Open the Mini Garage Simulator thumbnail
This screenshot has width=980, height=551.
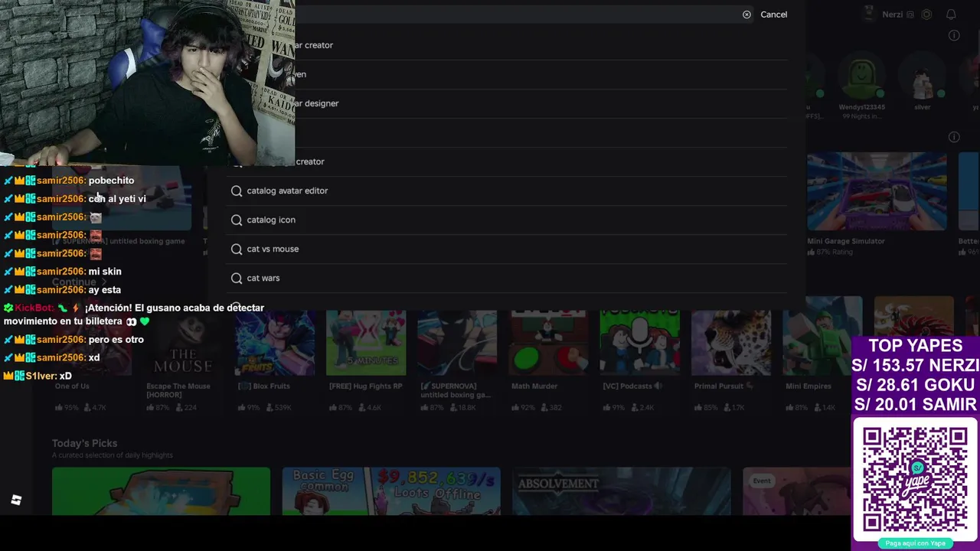877,191
